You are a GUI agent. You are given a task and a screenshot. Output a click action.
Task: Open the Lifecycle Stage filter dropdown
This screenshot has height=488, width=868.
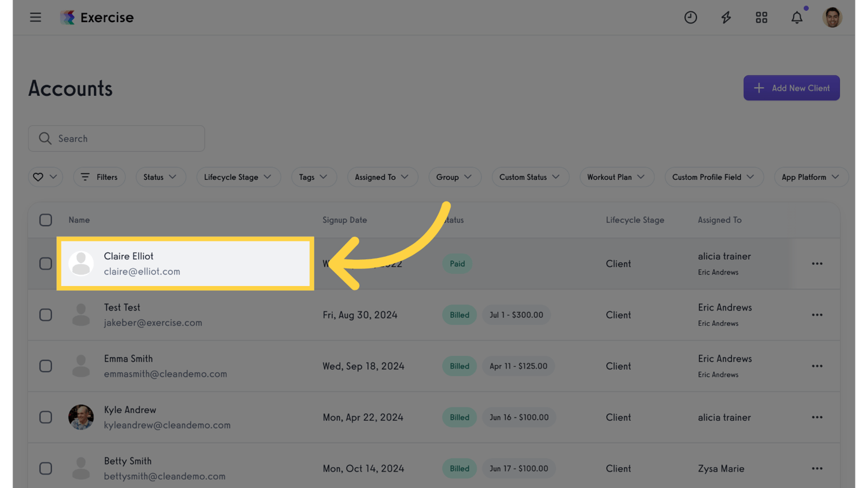pos(238,177)
